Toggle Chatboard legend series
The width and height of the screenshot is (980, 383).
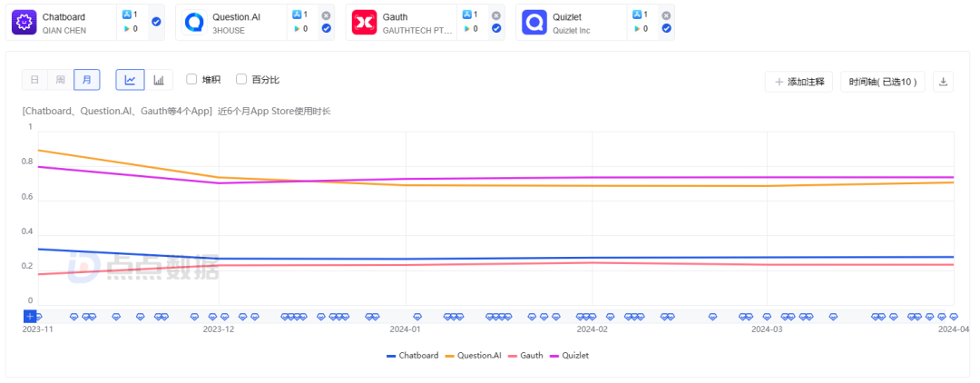(413, 356)
